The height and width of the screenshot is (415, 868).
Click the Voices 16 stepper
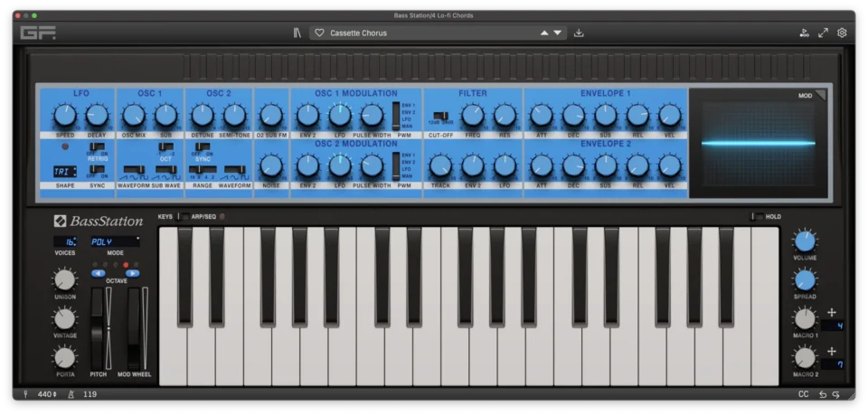tap(65, 241)
